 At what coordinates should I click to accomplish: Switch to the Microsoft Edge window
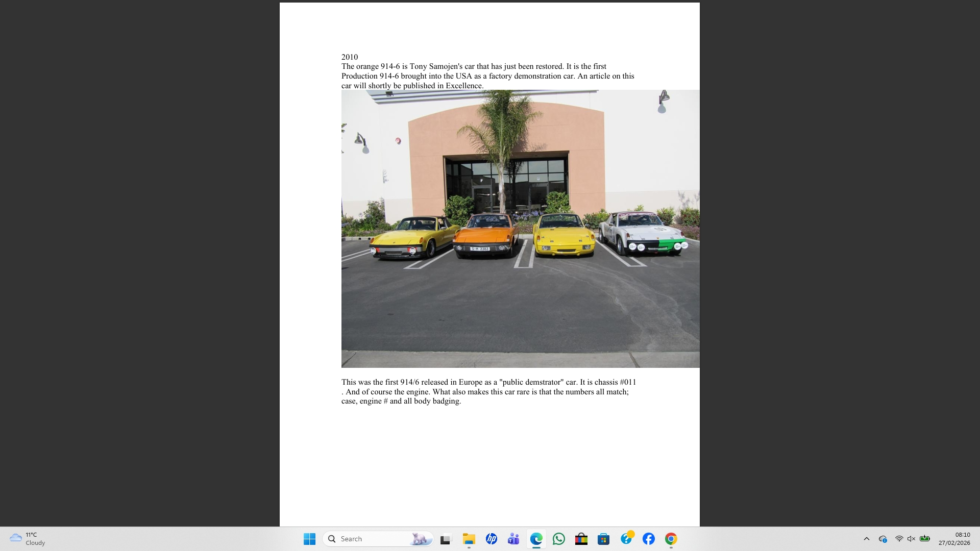pyautogui.click(x=536, y=539)
